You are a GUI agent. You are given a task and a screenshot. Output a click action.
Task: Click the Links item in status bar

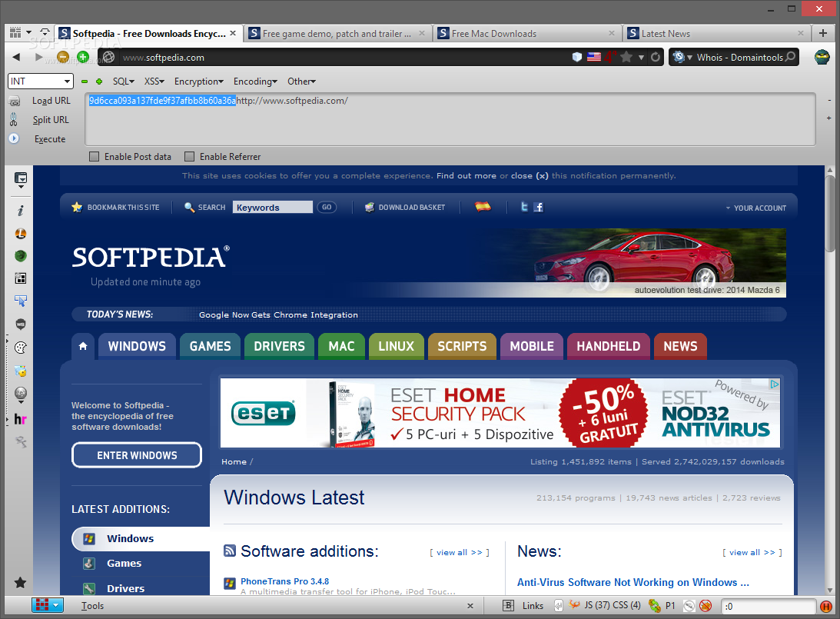(533, 606)
